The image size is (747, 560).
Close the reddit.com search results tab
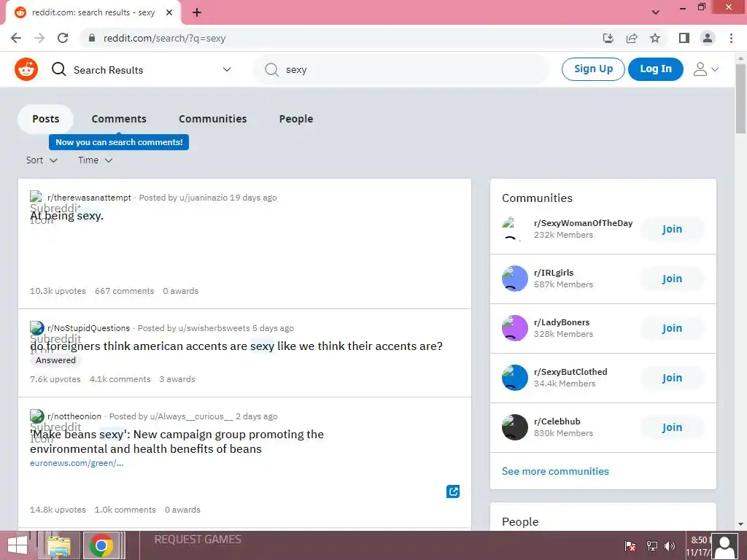pyautogui.click(x=169, y=12)
